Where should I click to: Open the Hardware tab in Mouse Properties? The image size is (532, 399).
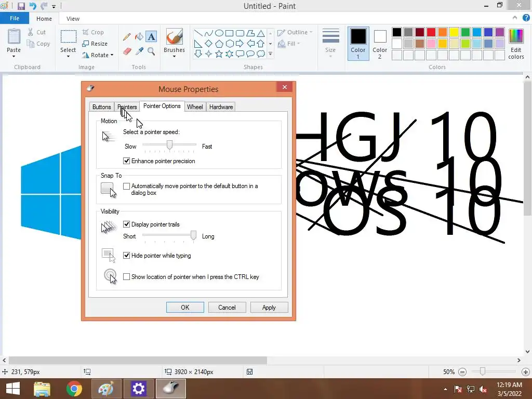tap(221, 107)
